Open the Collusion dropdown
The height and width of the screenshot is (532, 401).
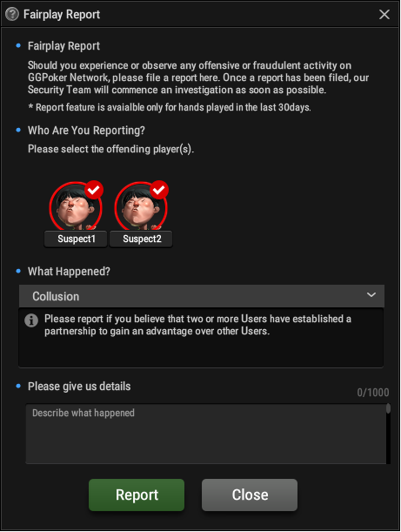202,296
